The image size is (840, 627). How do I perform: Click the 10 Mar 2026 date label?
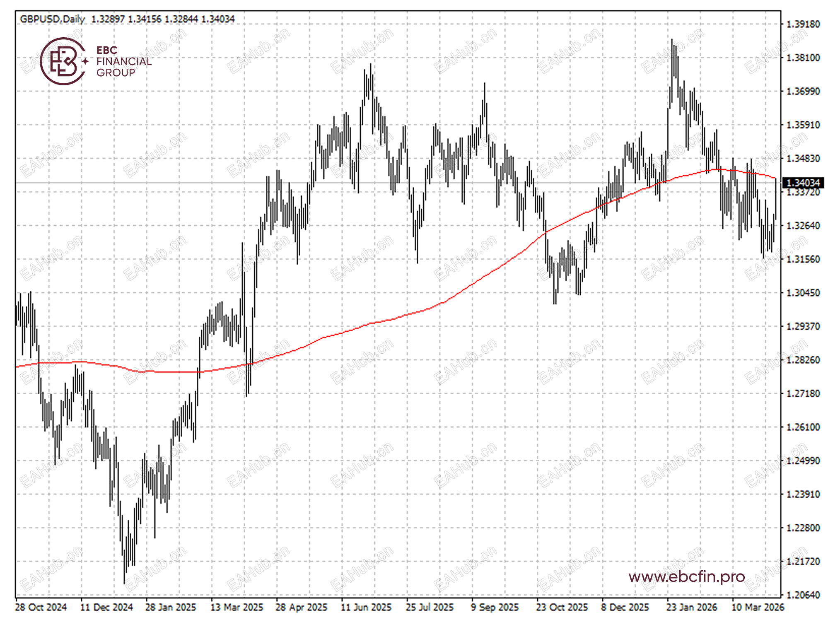coord(758,607)
